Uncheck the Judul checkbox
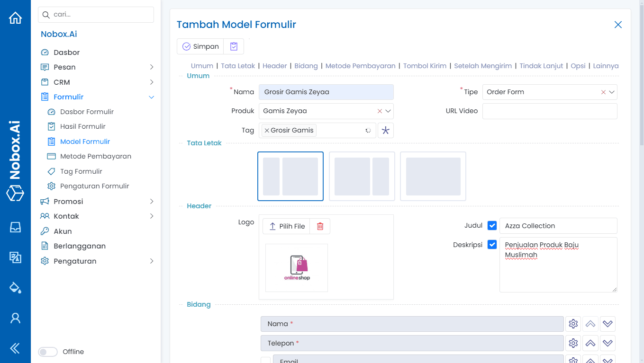The height and width of the screenshot is (363, 644). point(492,225)
